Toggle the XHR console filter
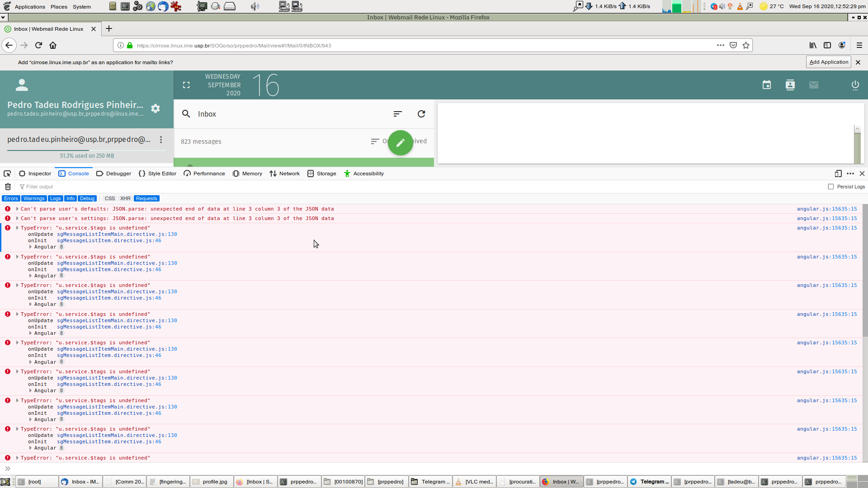Image resolution: width=868 pixels, height=488 pixels. click(x=125, y=198)
